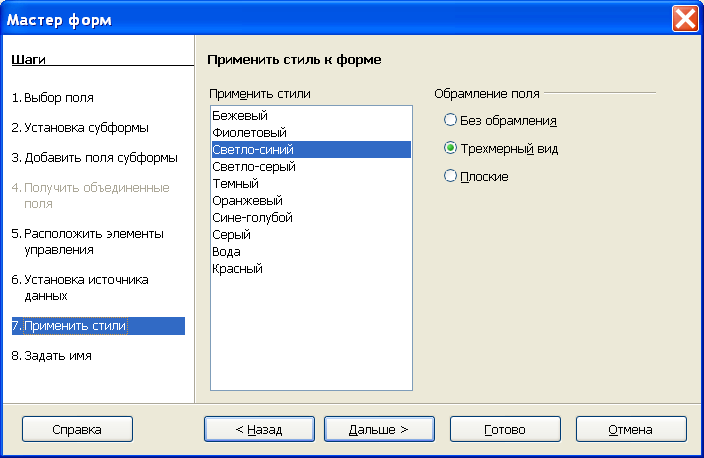
Task: Finish the wizard with 'Готово'
Action: click(505, 429)
